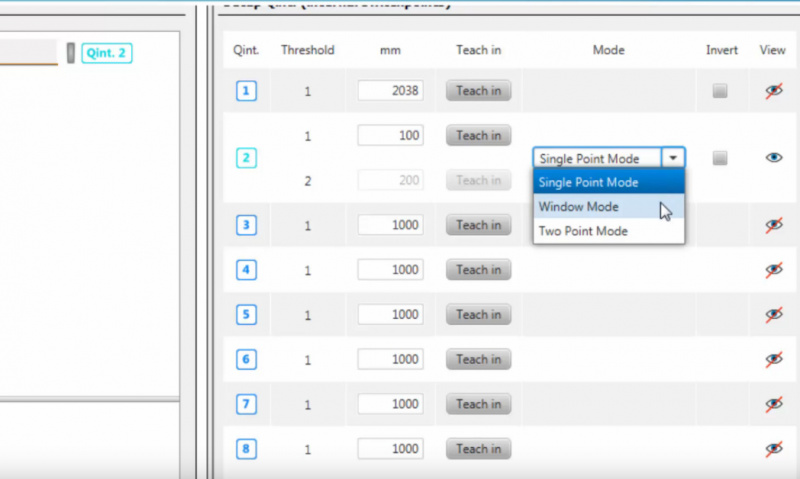Select the Qint. 2 number icon
800x479 pixels.
click(246, 158)
